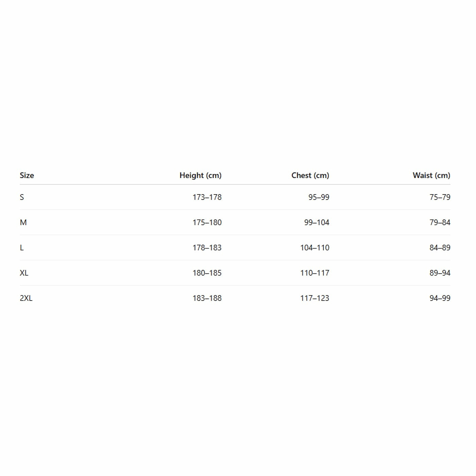The image size is (476, 476).
Task: Click the Chest (cm) column header
Action: (x=310, y=175)
